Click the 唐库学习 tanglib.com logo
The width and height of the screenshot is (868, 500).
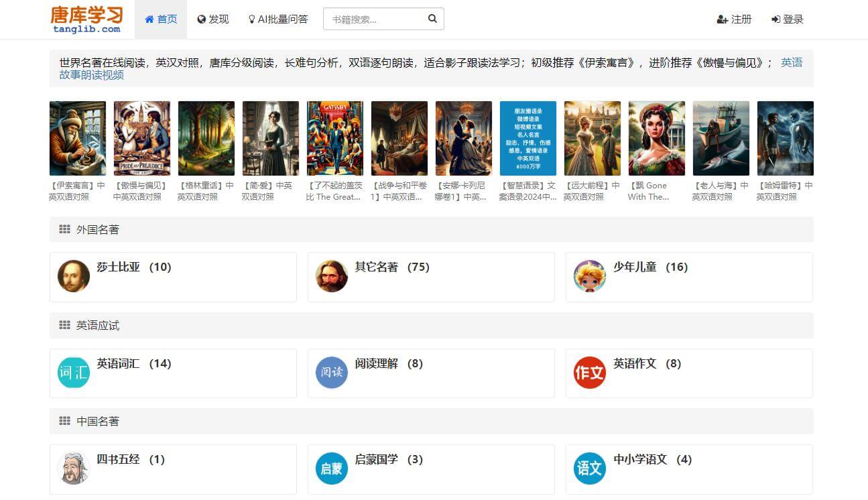(87, 19)
